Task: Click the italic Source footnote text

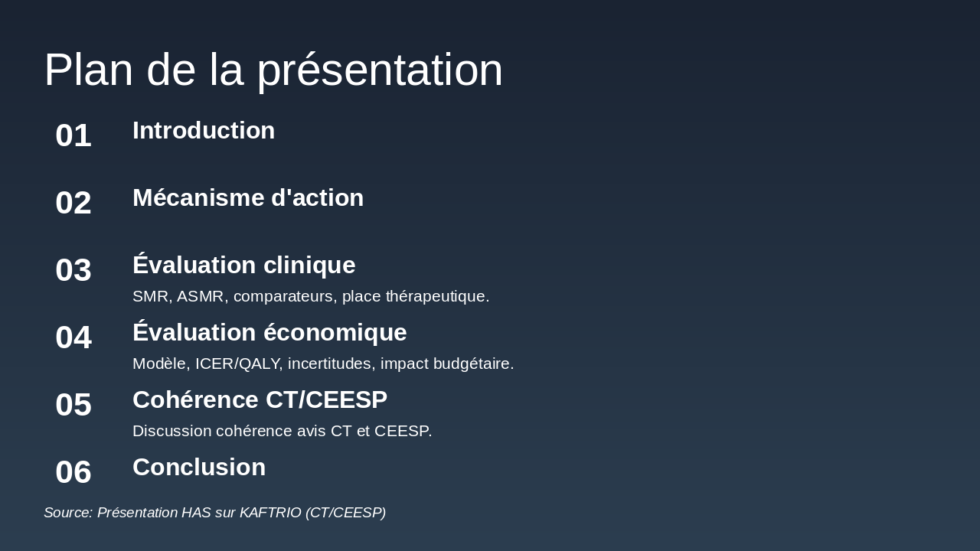Action: (214, 513)
